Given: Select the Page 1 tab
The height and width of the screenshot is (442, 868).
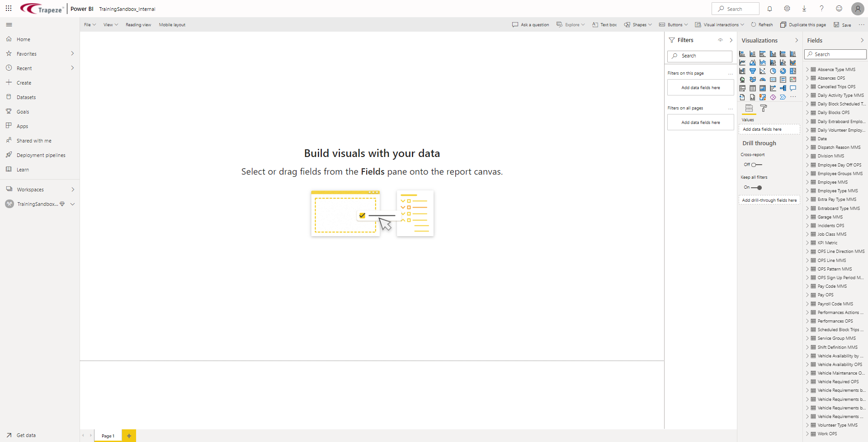Looking at the screenshot, I should [108, 436].
